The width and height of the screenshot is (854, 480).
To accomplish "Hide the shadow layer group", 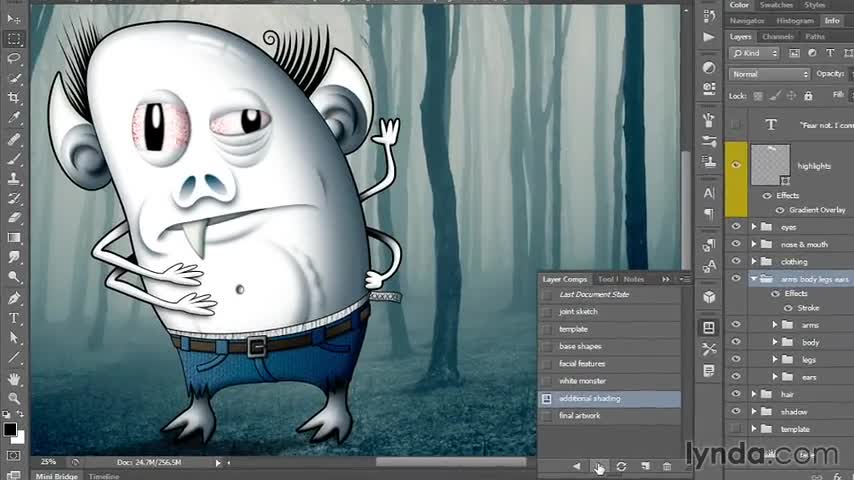I will [736, 411].
